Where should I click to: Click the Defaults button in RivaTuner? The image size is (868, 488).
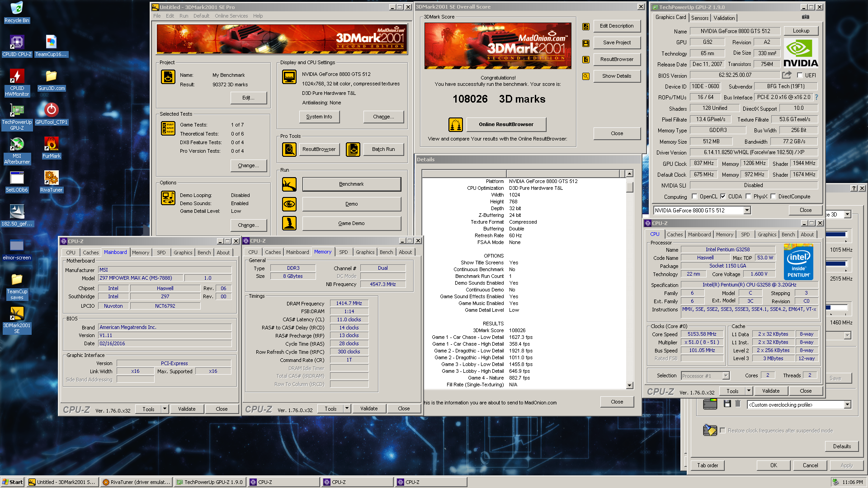pos(842,446)
